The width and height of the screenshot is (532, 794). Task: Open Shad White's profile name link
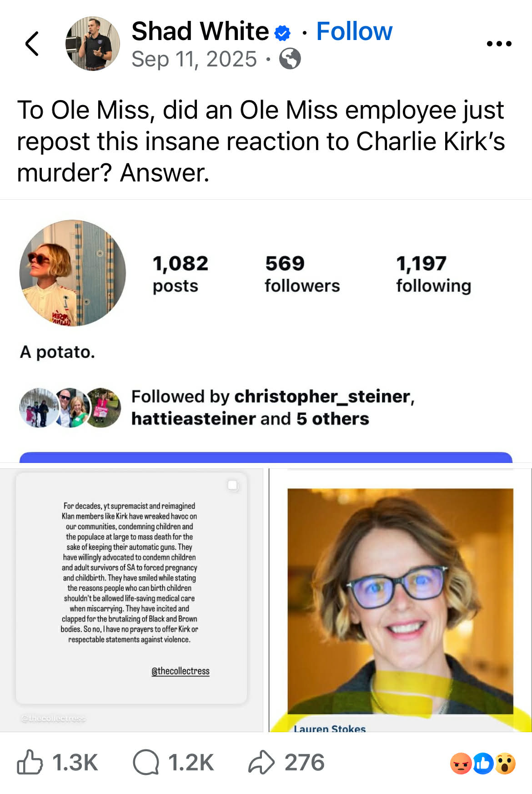pyautogui.click(x=200, y=31)
